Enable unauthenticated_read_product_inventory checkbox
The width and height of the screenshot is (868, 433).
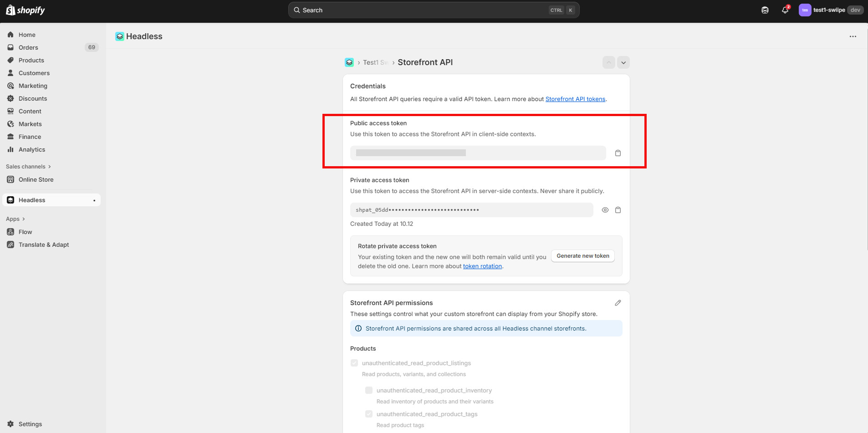[369, 390]
